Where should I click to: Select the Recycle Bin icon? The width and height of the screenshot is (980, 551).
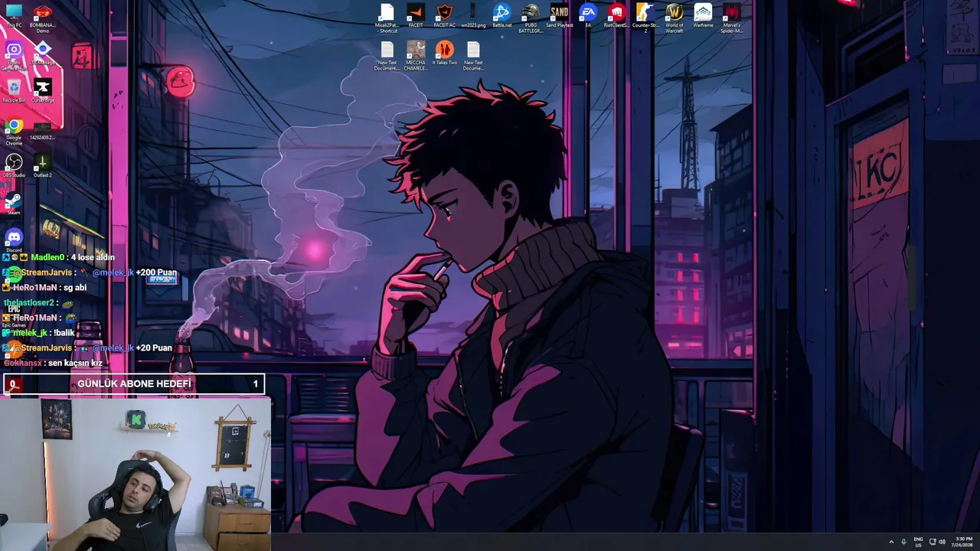click(14, 91)
